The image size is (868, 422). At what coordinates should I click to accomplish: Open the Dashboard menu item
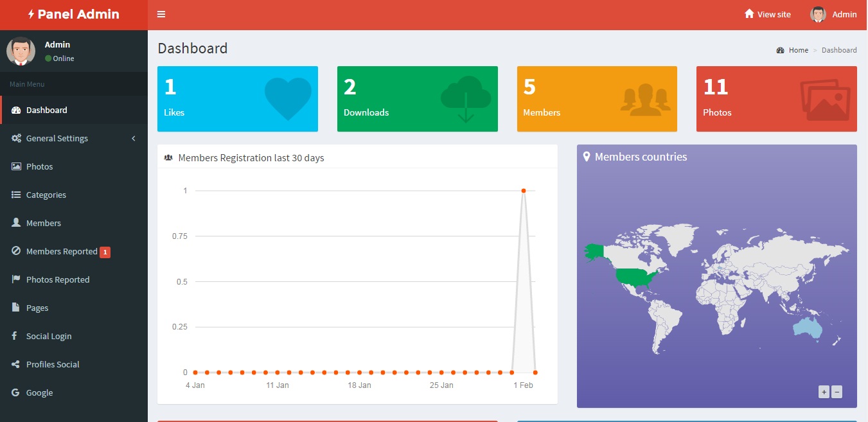pyautogui.click(x=74, y=110)
